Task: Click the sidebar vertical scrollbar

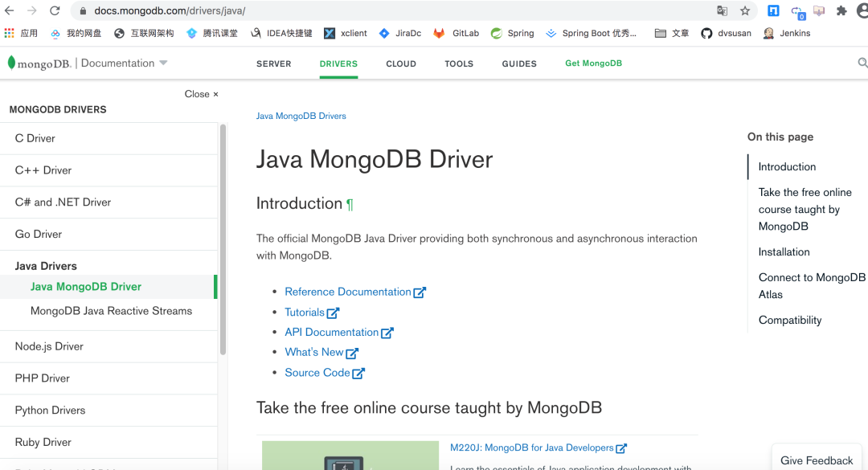Action: 223,239
